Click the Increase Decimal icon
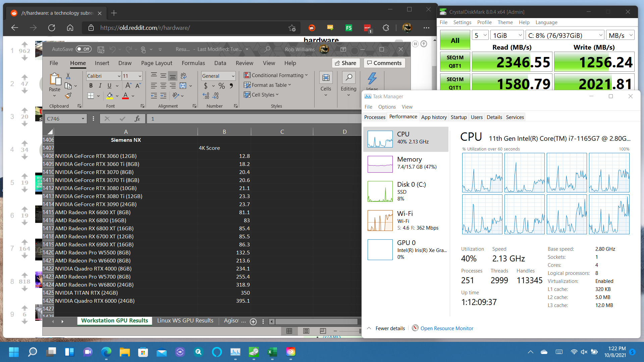The width and height of the screenshot is (644, 362). pos(206,96)
